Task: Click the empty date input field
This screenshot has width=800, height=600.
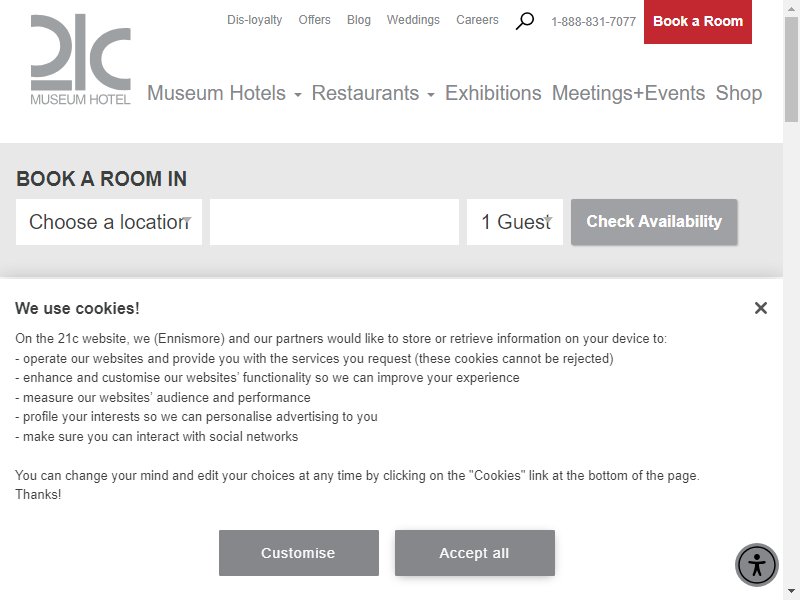Action: [334, 222]
